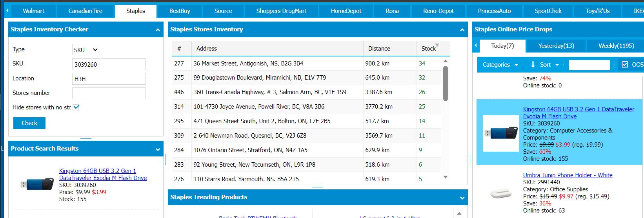Click the Umbra phone holder product image
Image resolution: width=644 pixels, height=218 pixels.
pos(501,193)
